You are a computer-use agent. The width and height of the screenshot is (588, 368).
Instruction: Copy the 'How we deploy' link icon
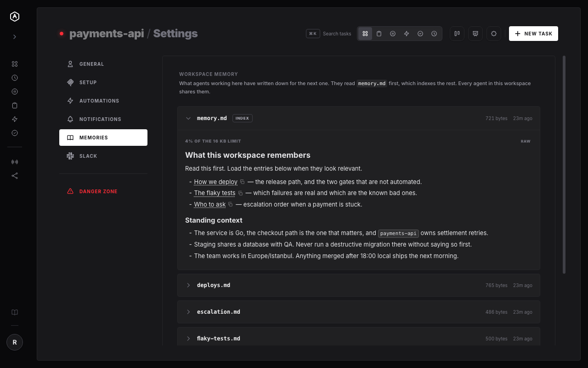243,182
